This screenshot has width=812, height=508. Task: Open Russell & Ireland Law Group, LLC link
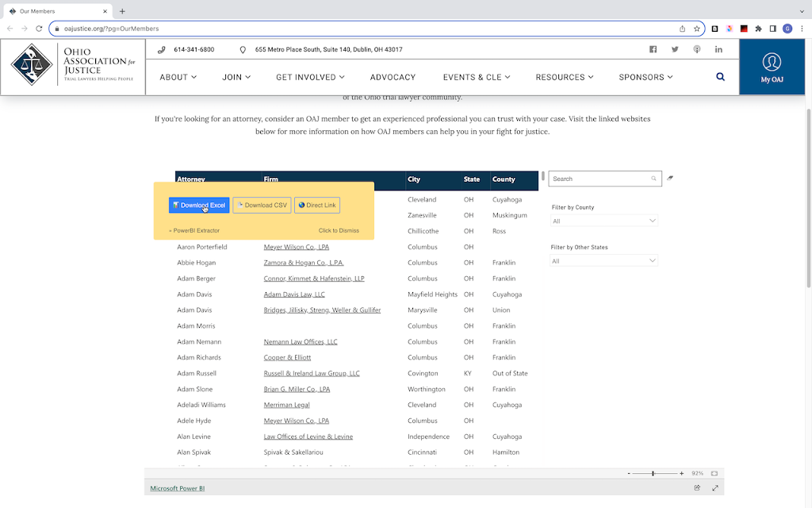(312, 374)
